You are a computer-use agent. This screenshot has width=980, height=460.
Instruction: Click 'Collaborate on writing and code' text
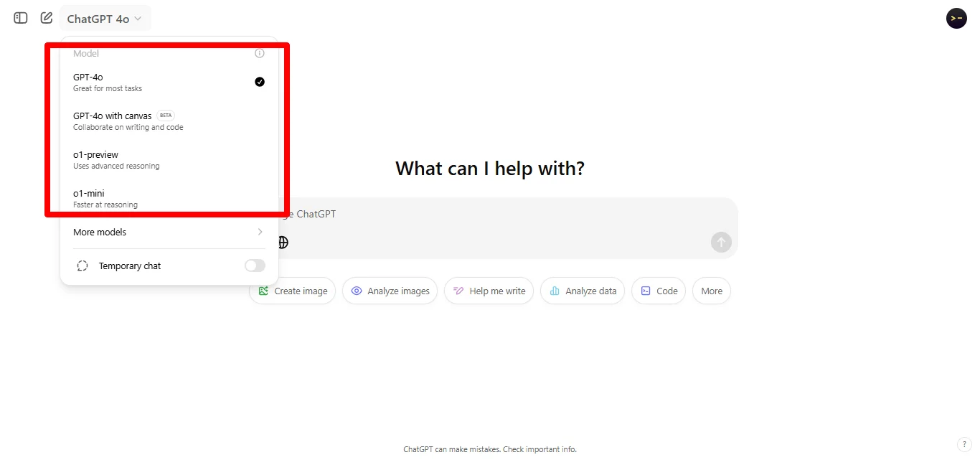point(128,128)
